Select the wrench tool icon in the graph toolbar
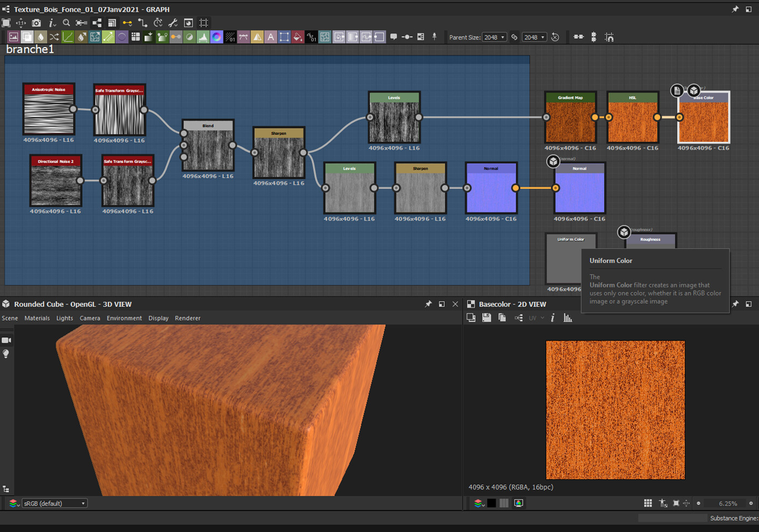 pyautogui.click(x=172, y=22)
